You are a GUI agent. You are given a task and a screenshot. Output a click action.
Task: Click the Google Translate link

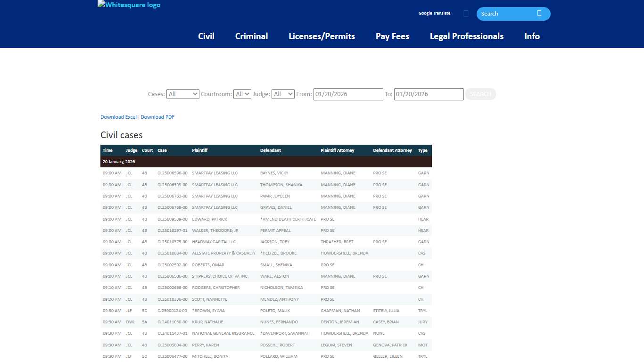[x=434, y=13]
